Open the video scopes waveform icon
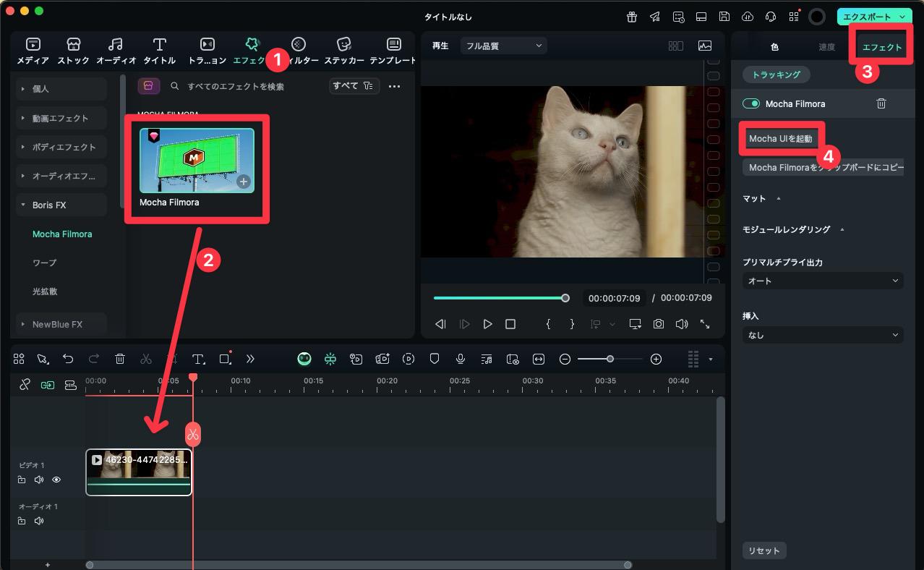 (705, 46)
